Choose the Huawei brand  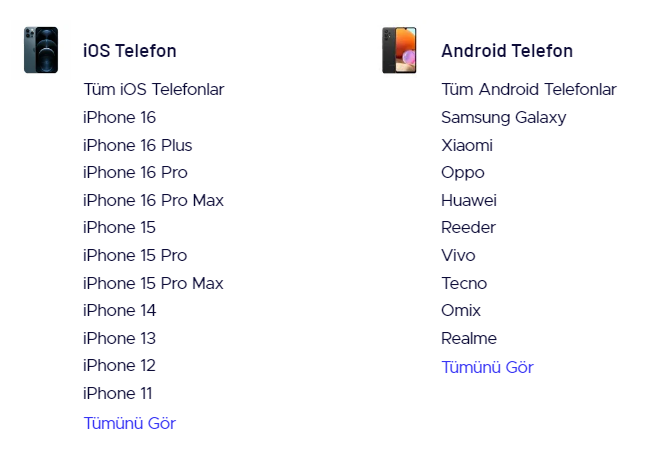click(468, 200)
